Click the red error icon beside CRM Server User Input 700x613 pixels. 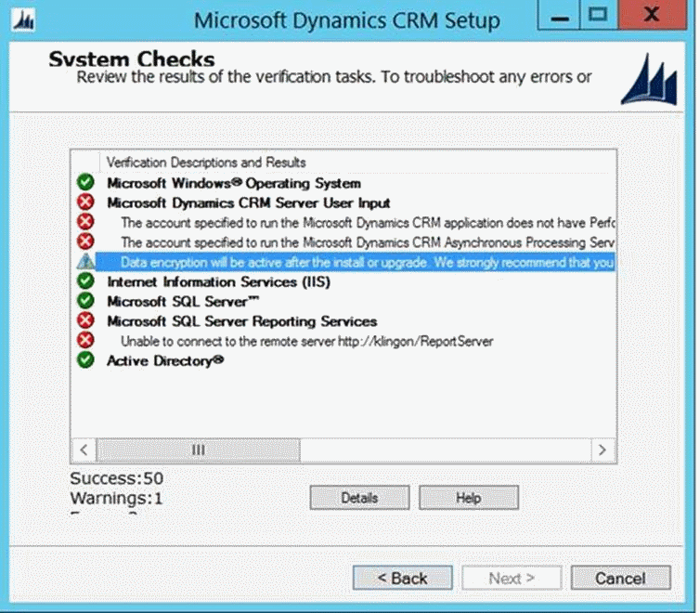[x=85, y=202]
